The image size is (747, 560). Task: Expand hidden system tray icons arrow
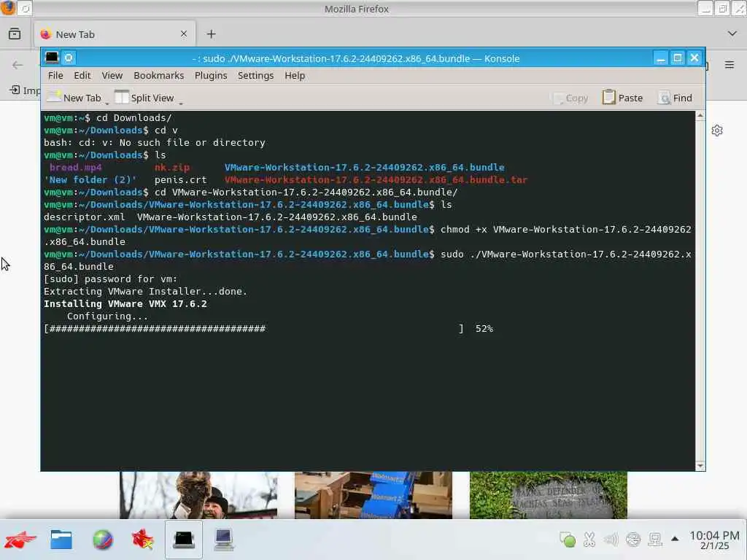click(675, 539)
